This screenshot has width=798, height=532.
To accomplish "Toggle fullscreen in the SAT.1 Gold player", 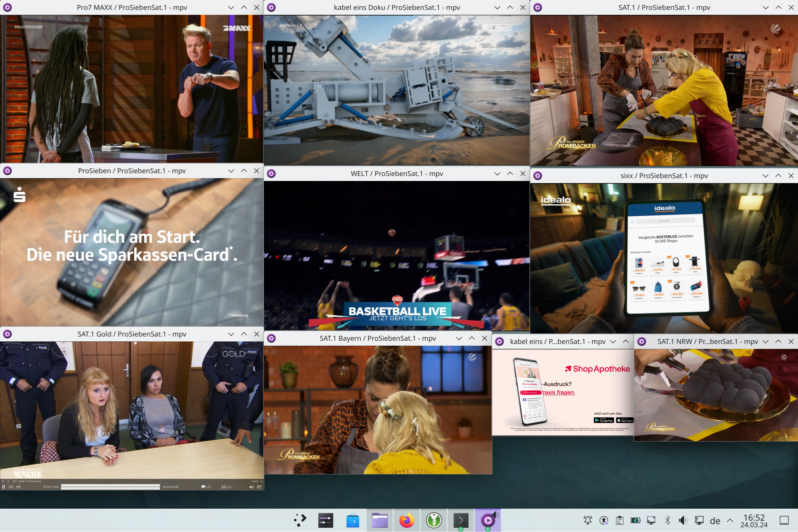I will (x=259, y=487).
